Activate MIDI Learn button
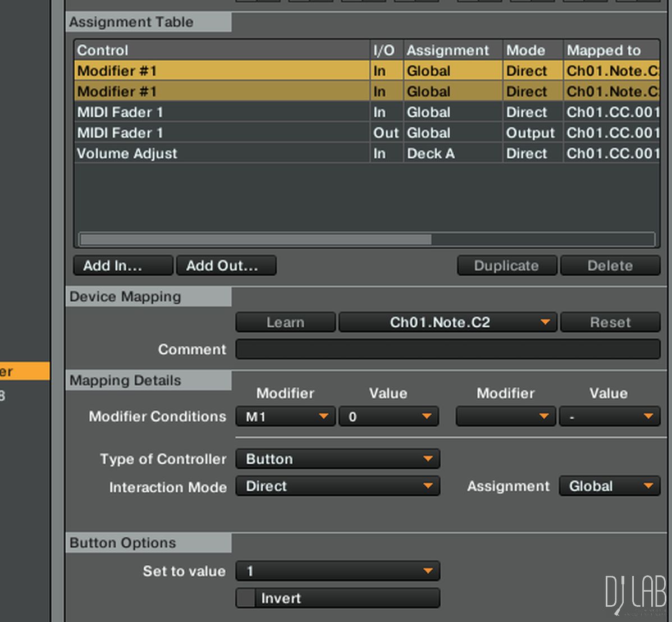 tap(285, 322)
